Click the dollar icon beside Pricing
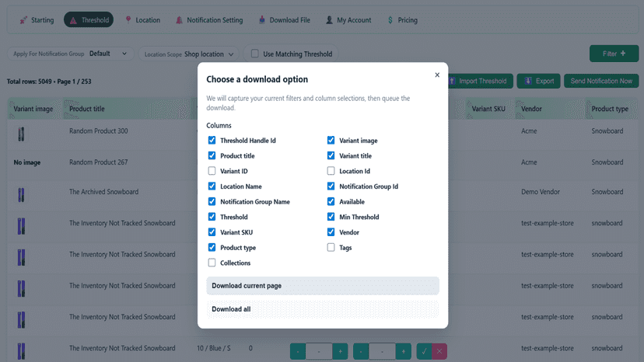 tap(390, 20)
